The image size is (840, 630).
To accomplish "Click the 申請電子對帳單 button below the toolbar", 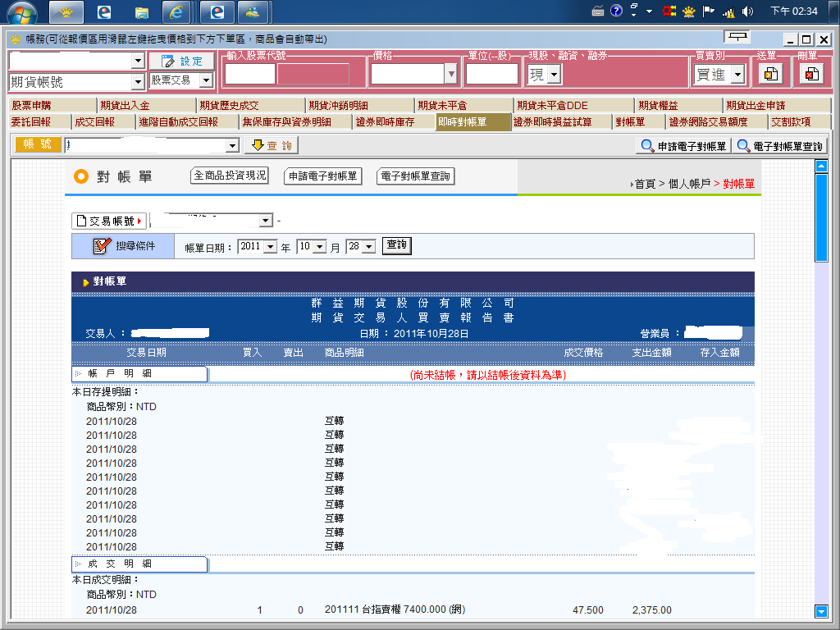I will pyautogui.click(x=322, y=176).
